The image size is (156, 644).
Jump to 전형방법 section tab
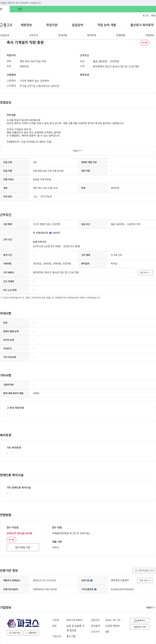pos(120,35)
